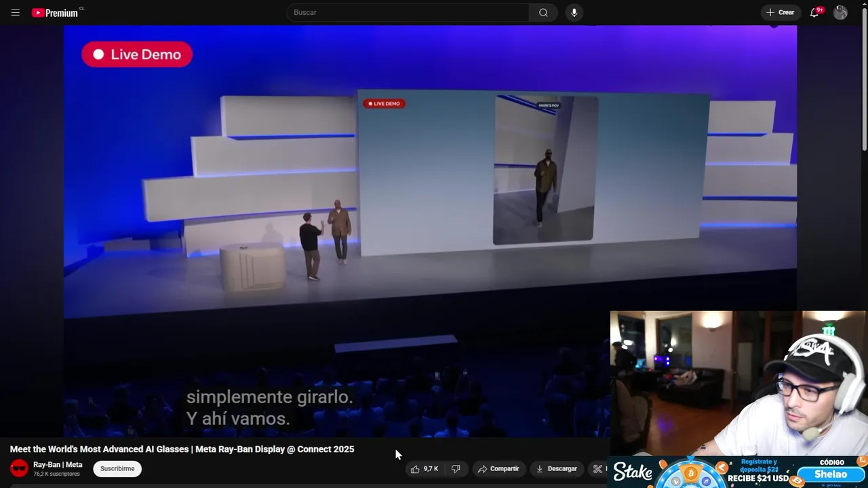
Task: Go to YouTube Premium home logo
Action: (x=55, y=12)
